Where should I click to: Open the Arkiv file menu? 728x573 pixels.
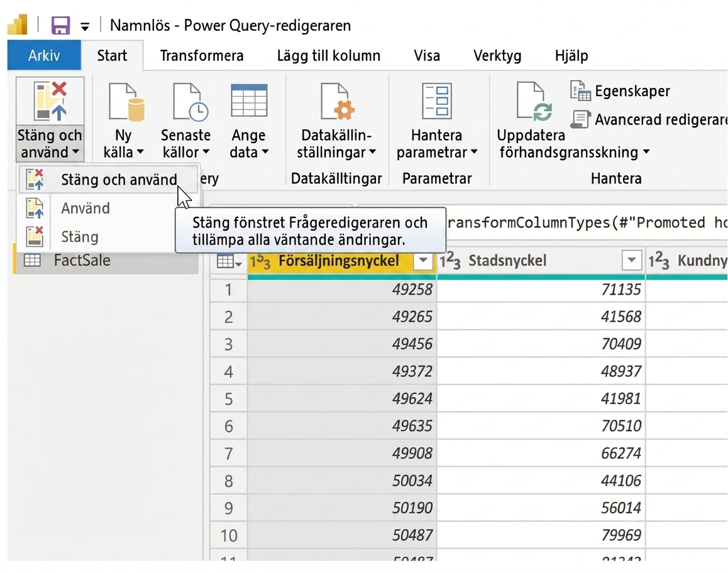click(44, 56)
